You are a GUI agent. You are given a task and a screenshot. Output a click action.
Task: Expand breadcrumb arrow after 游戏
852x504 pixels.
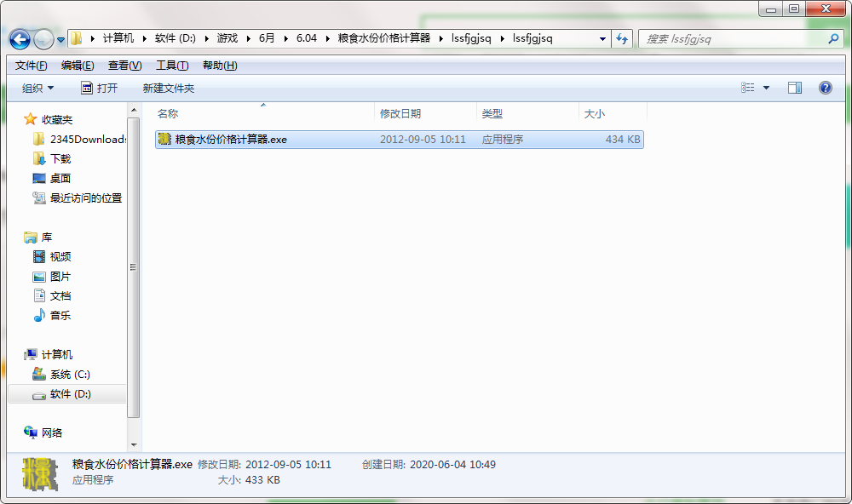248,38
